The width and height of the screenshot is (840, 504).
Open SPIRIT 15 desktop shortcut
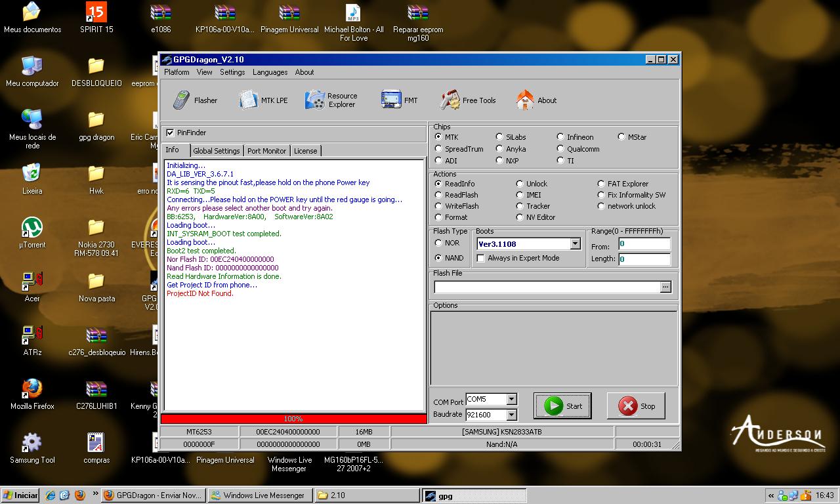pos(96,19)
